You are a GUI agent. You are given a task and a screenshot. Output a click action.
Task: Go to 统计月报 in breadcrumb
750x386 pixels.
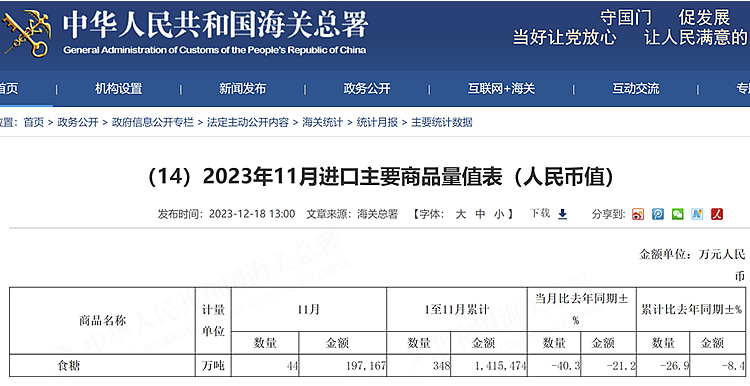[377, 122]
